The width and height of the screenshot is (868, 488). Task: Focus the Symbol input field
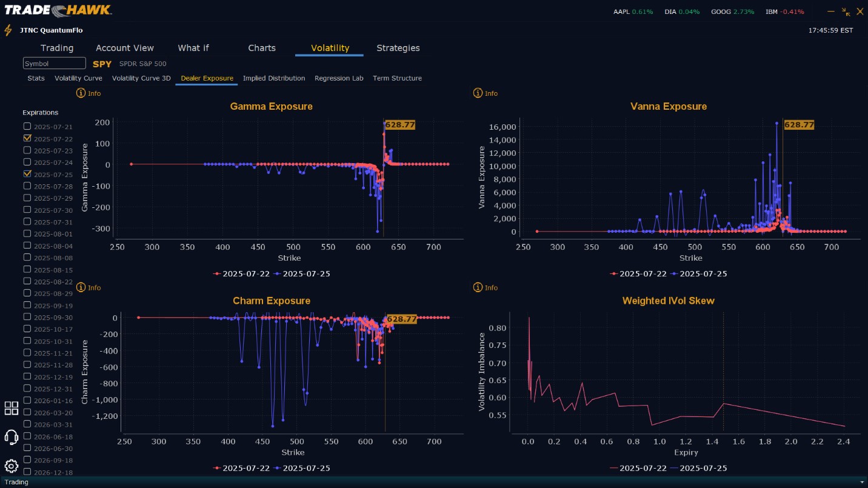click(55, 63)
